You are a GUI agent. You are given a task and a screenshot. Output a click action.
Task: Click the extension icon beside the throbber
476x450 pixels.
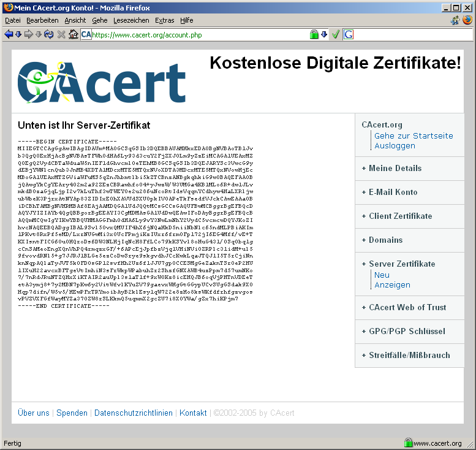pos(455,20)
